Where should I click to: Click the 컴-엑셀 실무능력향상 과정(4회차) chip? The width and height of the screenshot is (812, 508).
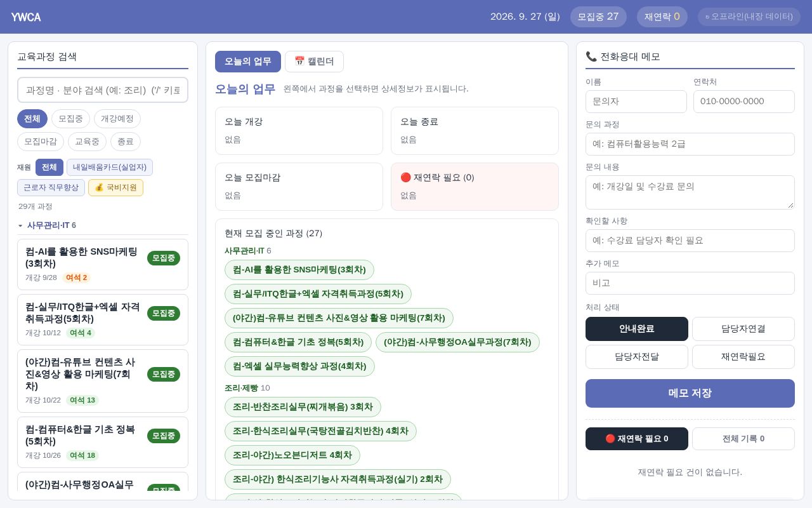point(299,366)
